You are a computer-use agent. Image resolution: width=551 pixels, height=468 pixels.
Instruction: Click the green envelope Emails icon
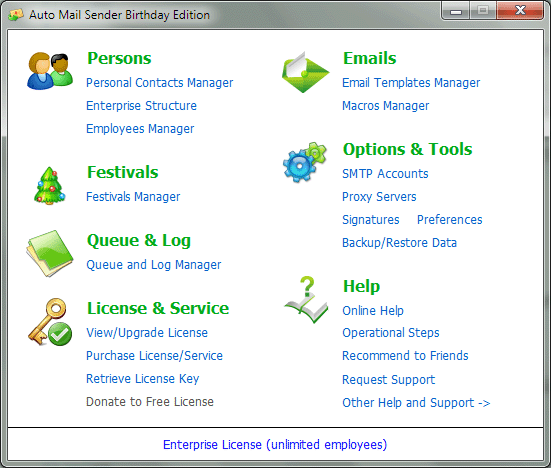(305, 72)
